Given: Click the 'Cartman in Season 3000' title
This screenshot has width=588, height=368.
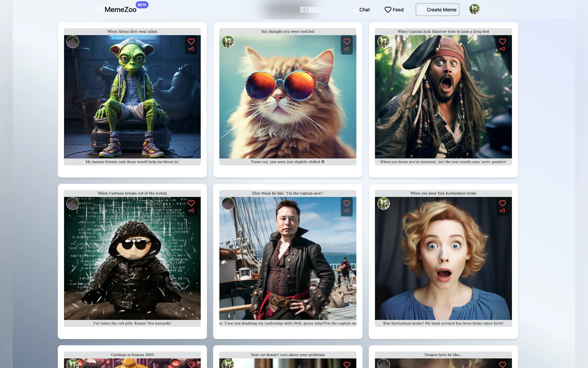Looking at the screenshot, I should click(x=132, y=355).
